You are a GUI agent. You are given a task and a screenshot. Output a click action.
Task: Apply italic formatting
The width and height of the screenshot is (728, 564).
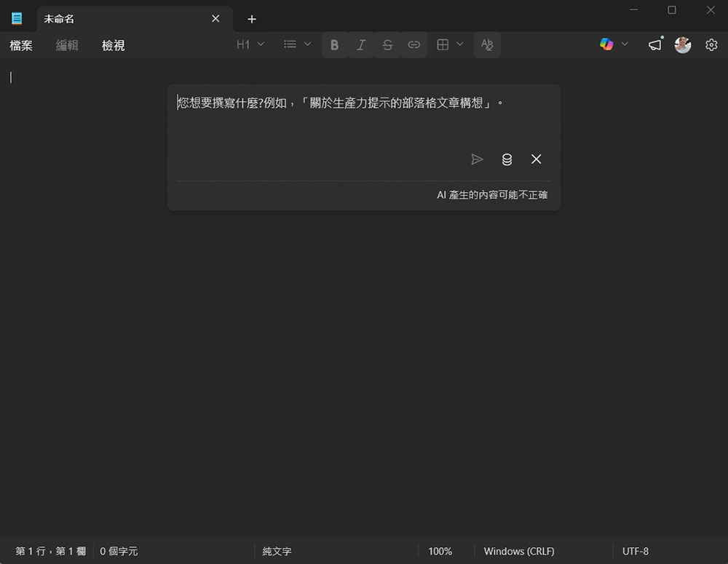point(361,44)
